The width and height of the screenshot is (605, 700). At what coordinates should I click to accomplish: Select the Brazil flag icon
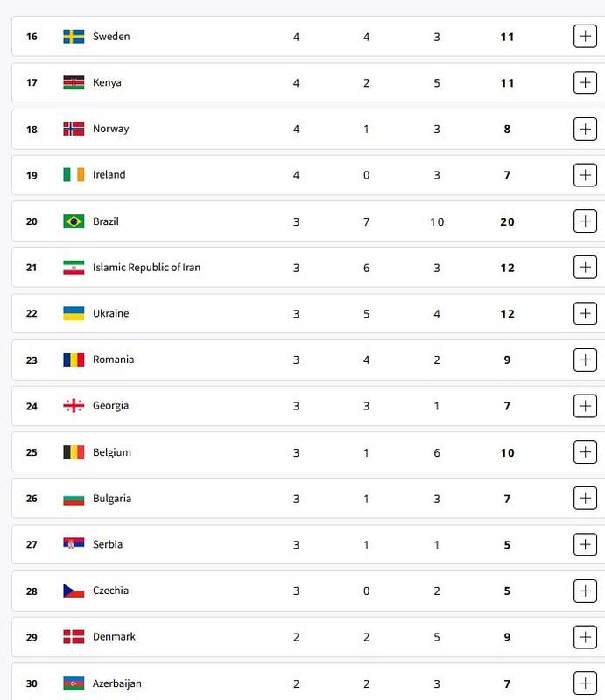[74, 221]
